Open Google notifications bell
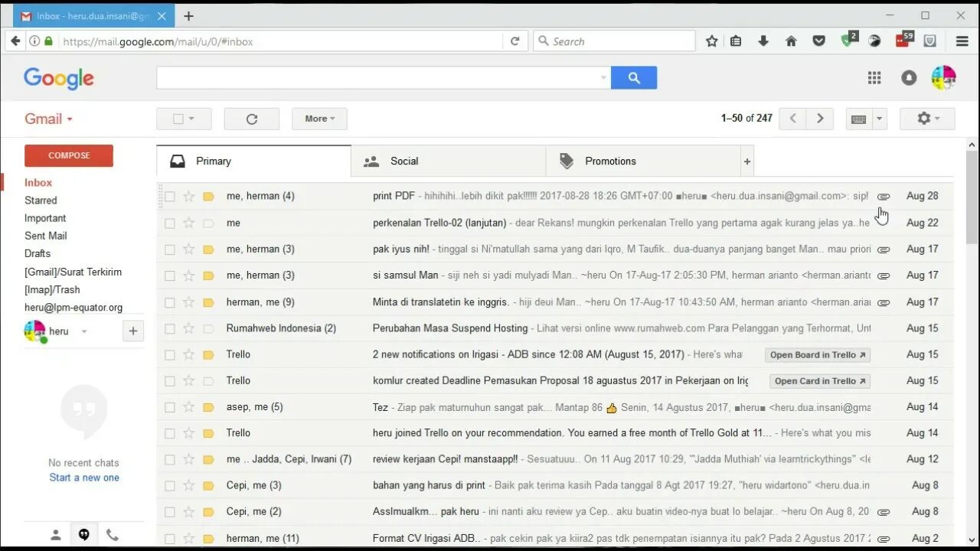Image resolution: width=980 pixels, height=551 pixels. tap(909, 77)
